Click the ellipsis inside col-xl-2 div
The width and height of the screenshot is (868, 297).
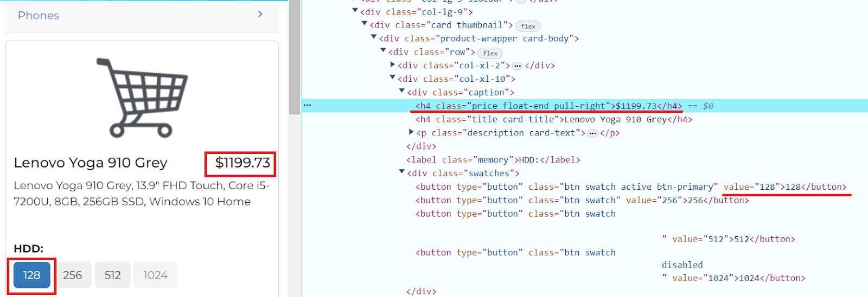coord(518,66)
